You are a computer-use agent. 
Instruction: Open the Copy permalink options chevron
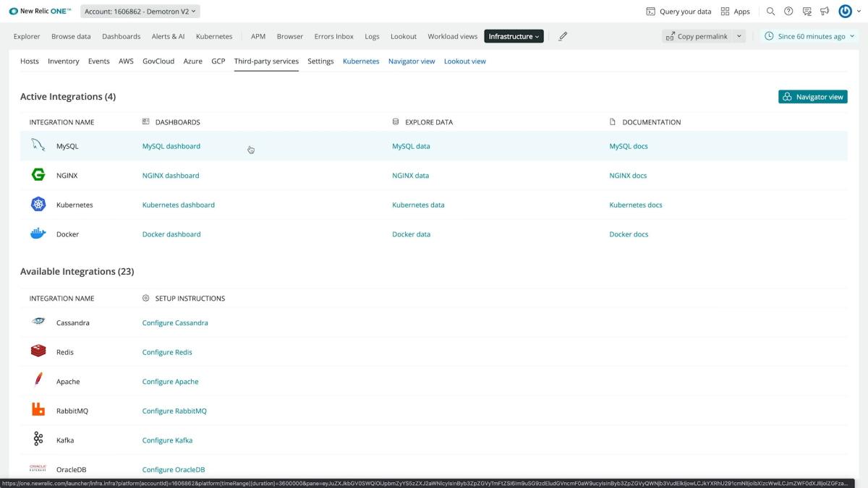pyautogui.click(x=739, y=36)
